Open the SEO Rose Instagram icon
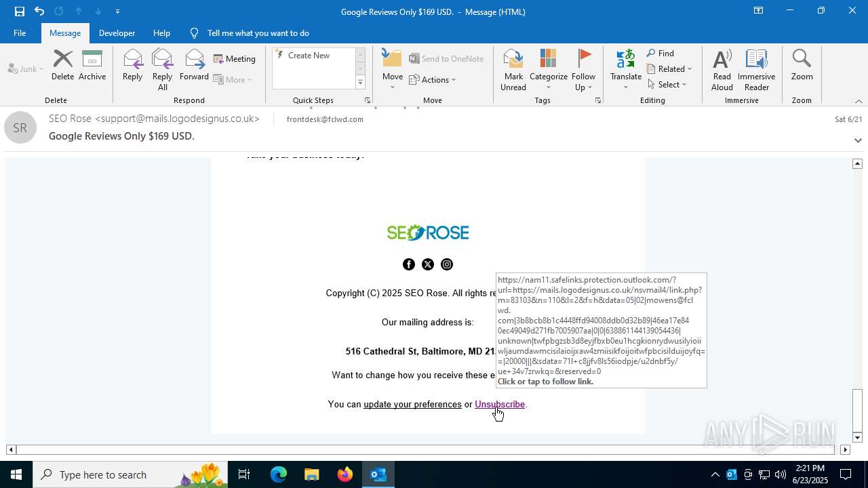The height and width of the screenshot is (488, 868). click(x=447, y=264)
